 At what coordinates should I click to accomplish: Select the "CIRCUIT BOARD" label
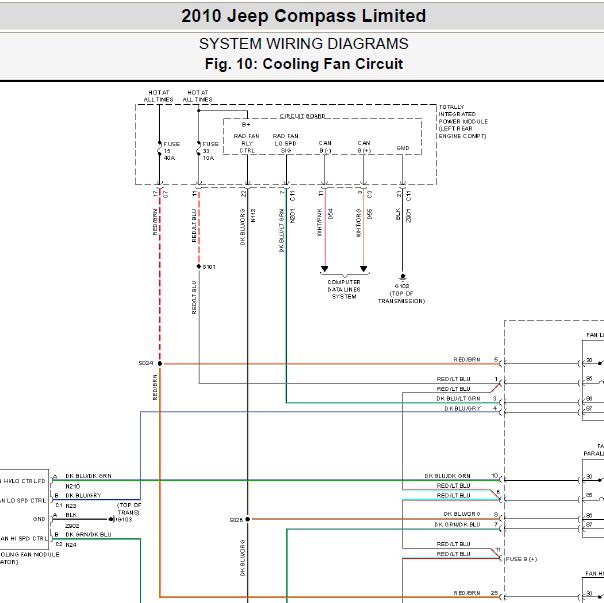pyautogui.click(x=302, y=116)
